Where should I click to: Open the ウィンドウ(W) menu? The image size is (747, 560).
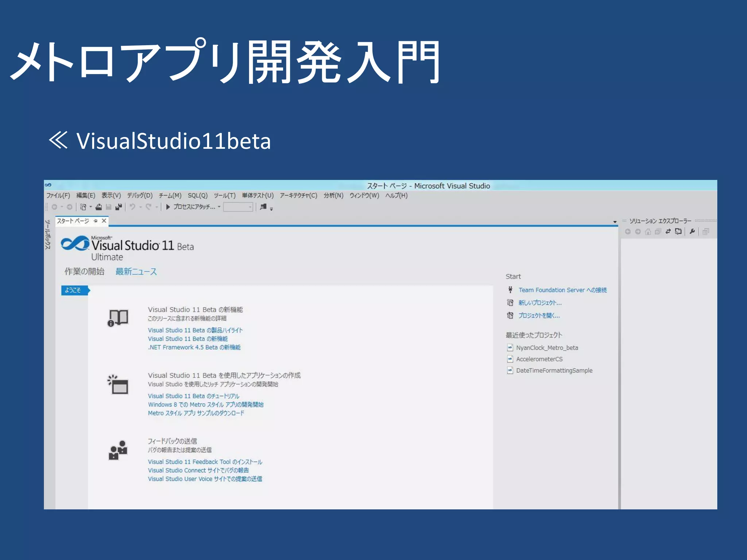pos(364,195)
